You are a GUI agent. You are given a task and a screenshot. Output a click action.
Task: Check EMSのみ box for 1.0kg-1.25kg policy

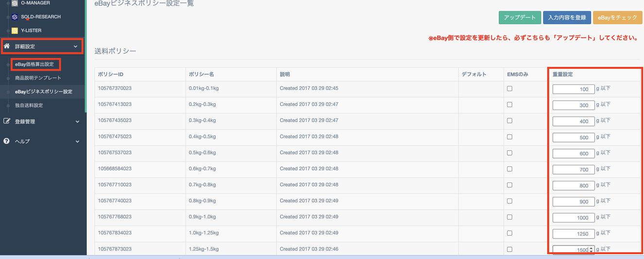pos(509,233)
